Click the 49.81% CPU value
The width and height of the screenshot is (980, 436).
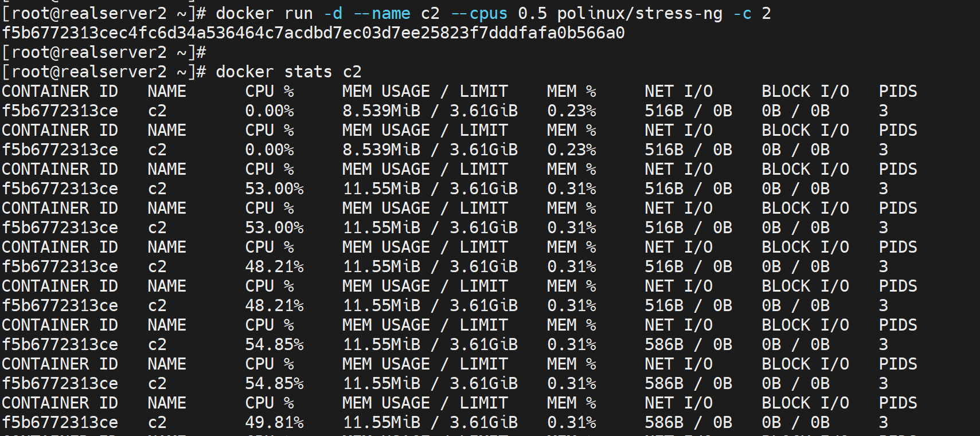[x=274, y=422]
